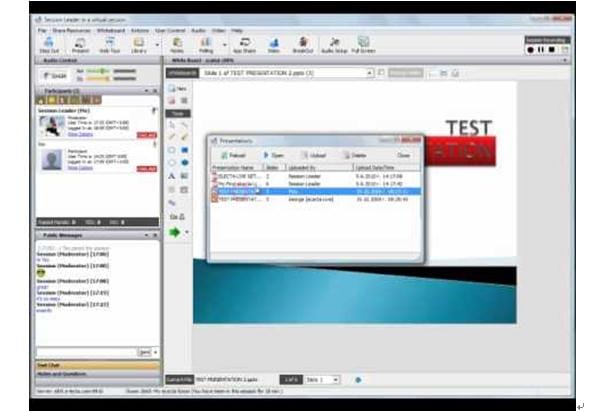Open the Help menu
Screen dimensions: 600x411
pos(237,30)
